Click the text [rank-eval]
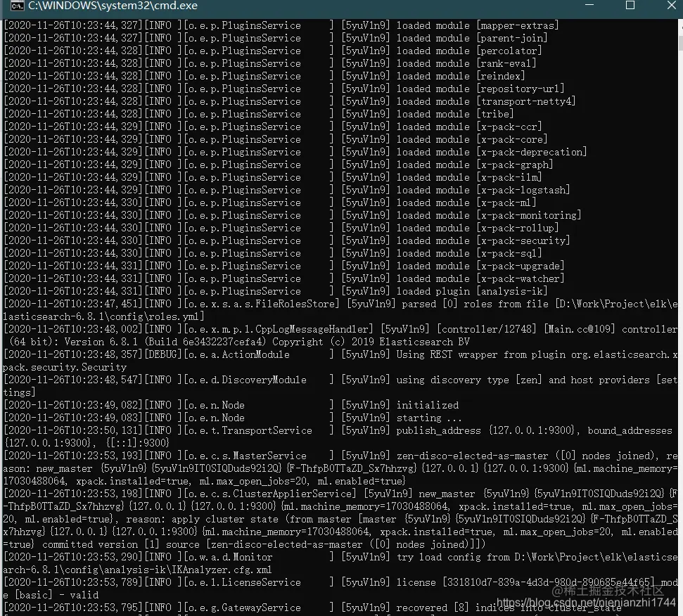Screen dimensions: 683x616 tap(506, 63)
